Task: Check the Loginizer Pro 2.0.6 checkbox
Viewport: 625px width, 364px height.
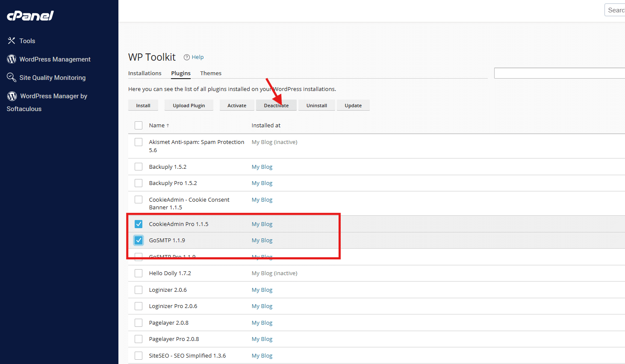Action: pos(138,306)
